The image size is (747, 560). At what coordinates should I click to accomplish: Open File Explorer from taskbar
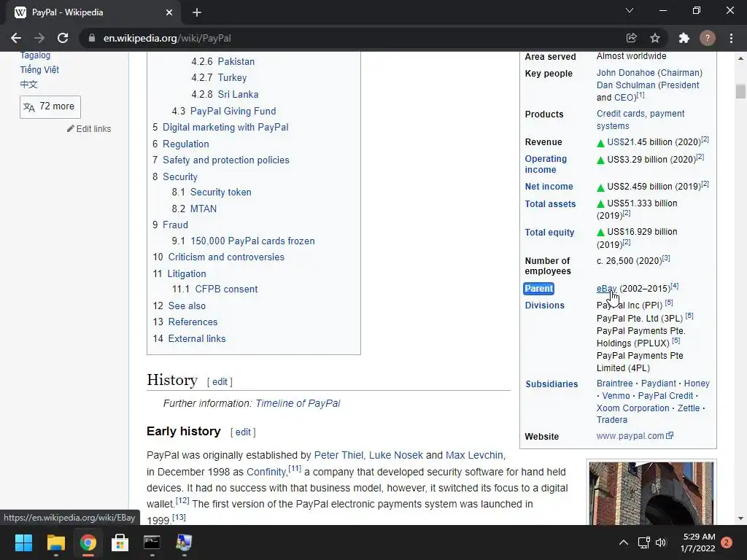tap(55, 542)
